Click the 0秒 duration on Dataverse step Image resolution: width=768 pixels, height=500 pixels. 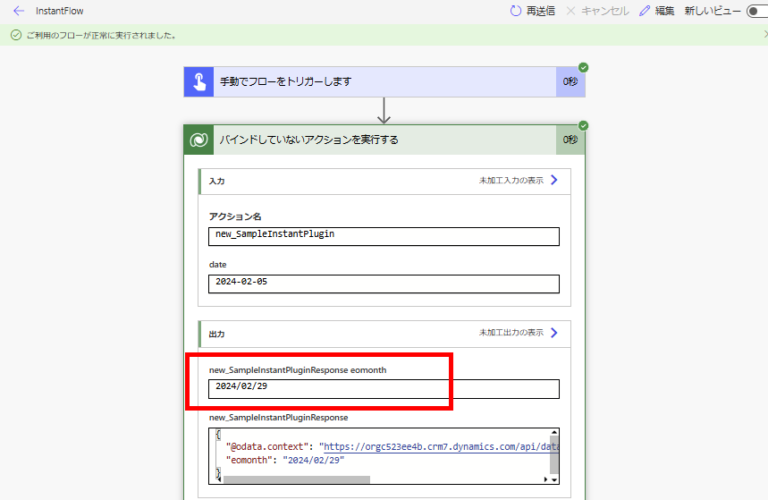tap(570, 140)
